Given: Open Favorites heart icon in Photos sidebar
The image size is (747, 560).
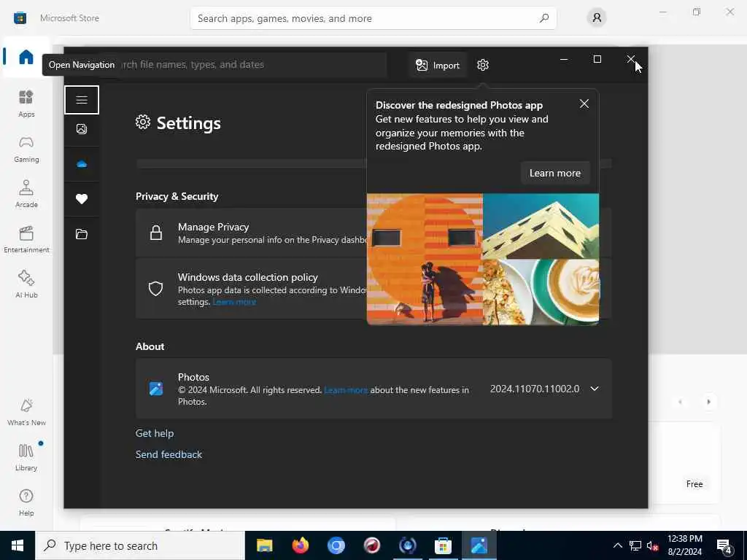Looking at the screenshot, I should click(82, 199).
